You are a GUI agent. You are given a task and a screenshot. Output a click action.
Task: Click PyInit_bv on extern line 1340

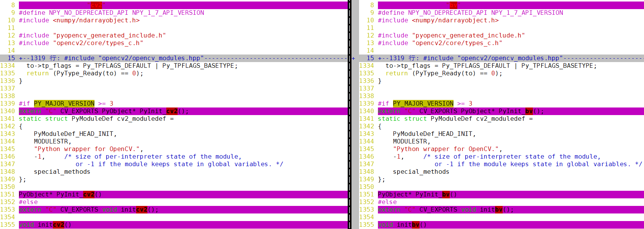coord(516,111)
